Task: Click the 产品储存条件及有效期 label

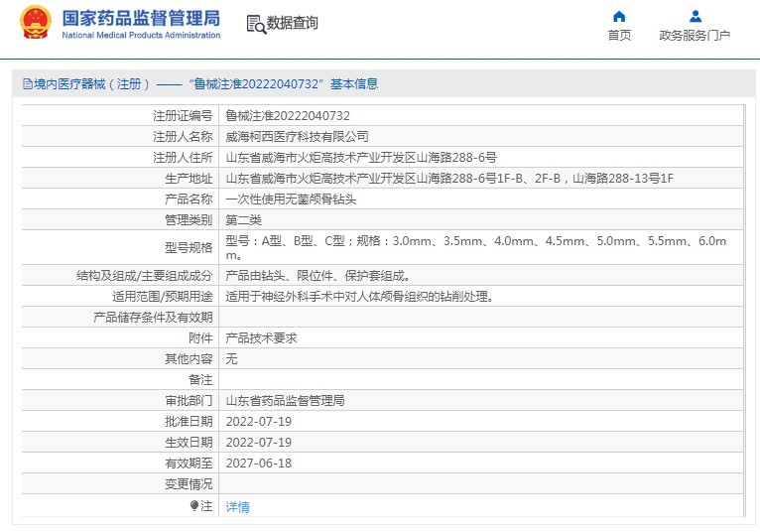Action: (x=153, y=318)
